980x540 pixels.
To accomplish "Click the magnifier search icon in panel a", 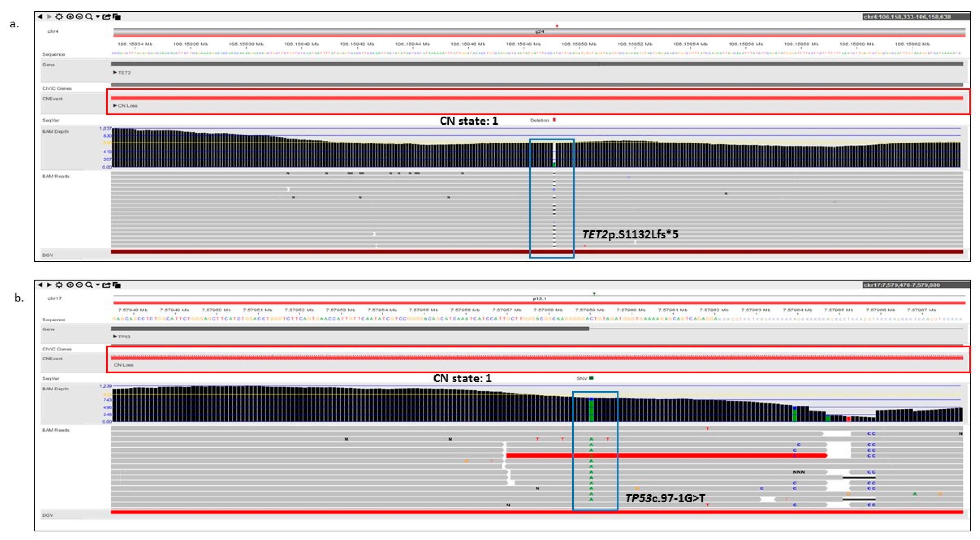I will (89, 17).
